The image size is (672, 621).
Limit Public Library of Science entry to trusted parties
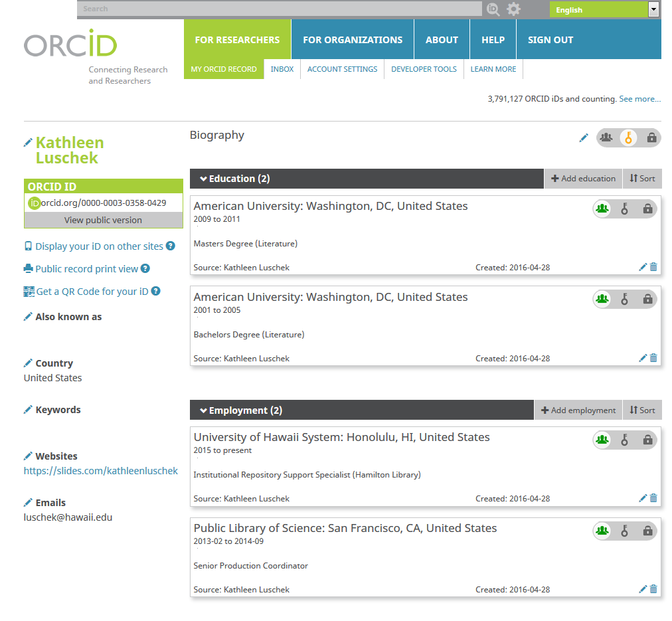(624, 531)
